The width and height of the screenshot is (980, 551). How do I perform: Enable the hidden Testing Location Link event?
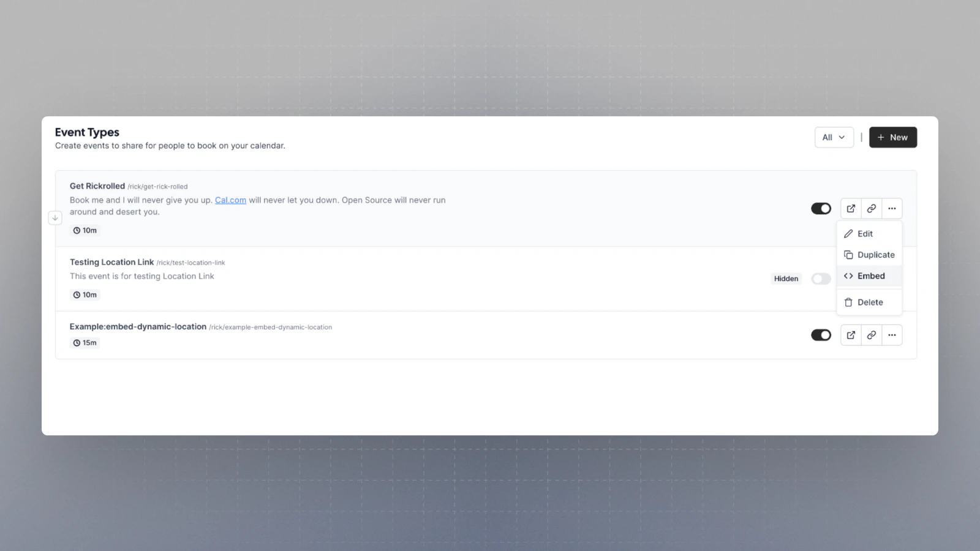point(821,279)
